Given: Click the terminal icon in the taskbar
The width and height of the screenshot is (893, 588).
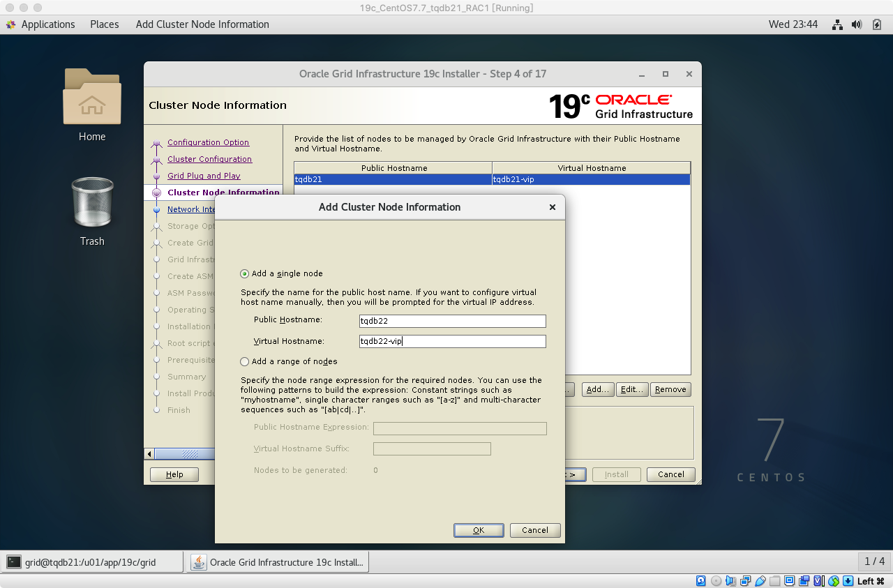Looking at the screenshot, I should pyautogui.click(x=13, y=561).
